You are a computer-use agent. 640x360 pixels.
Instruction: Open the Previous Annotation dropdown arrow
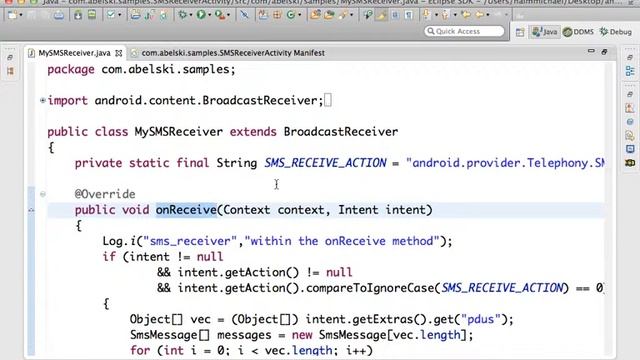click(455, 15)
